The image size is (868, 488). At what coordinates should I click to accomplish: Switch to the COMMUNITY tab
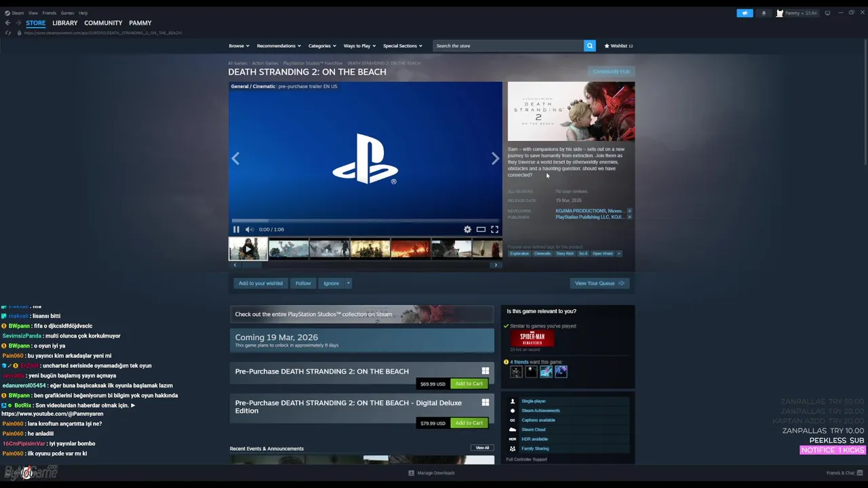pyautogui.click(x=103, y=23)
